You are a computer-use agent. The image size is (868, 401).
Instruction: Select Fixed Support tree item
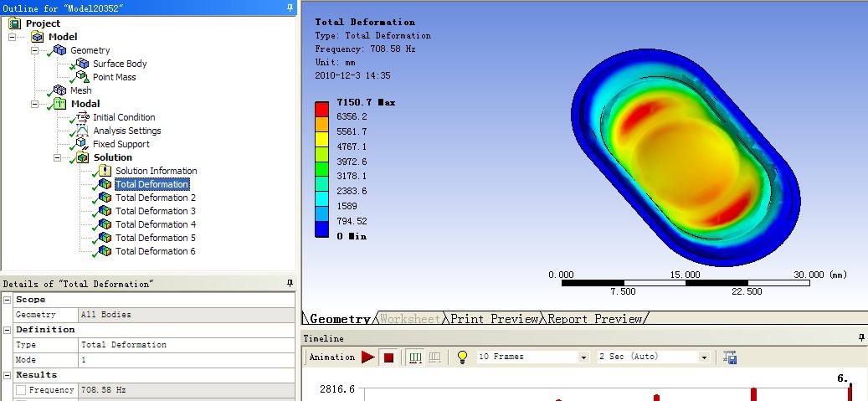pos(121,144)
